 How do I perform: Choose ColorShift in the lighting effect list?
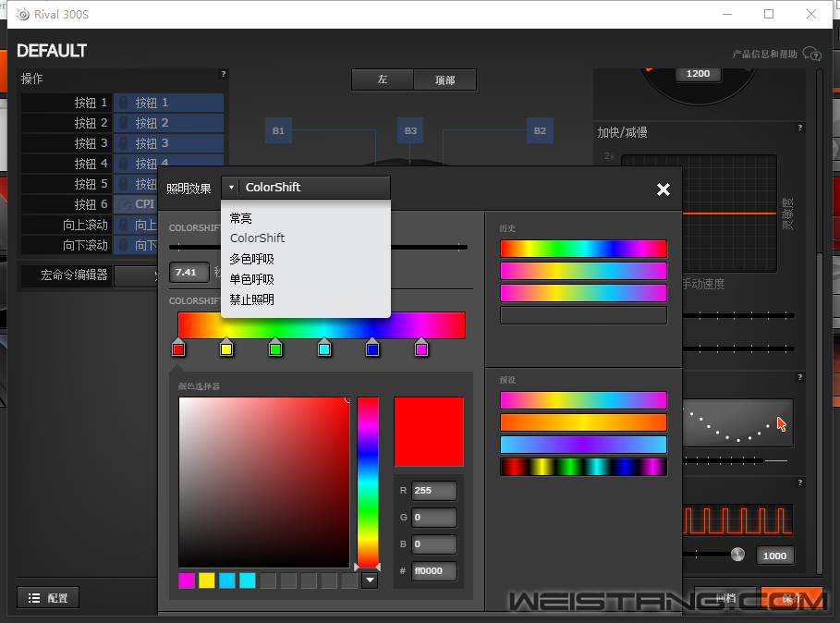[257, 238]
